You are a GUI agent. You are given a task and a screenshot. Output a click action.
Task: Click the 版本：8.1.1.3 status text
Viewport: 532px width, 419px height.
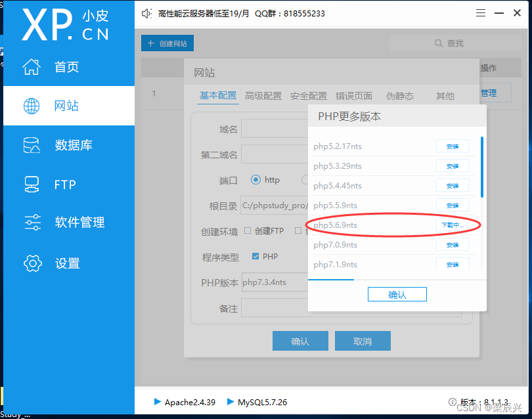pyautogui.click(x=484, y=402)
